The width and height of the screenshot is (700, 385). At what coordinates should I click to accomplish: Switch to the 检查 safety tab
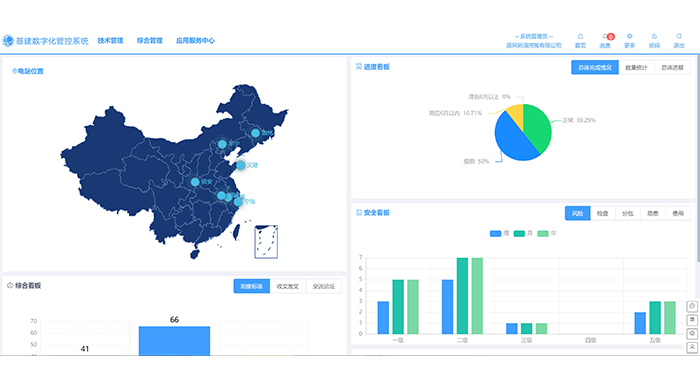(x=603, y=213)
